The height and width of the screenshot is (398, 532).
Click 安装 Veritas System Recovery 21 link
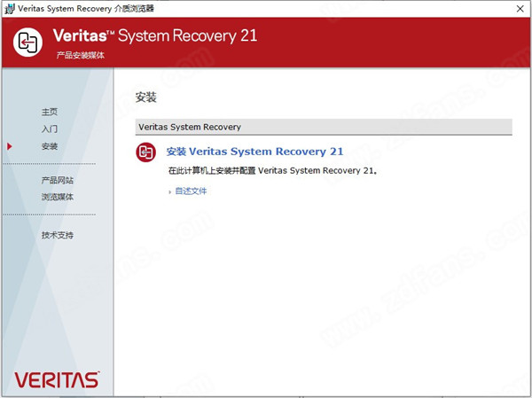[254, 152]
